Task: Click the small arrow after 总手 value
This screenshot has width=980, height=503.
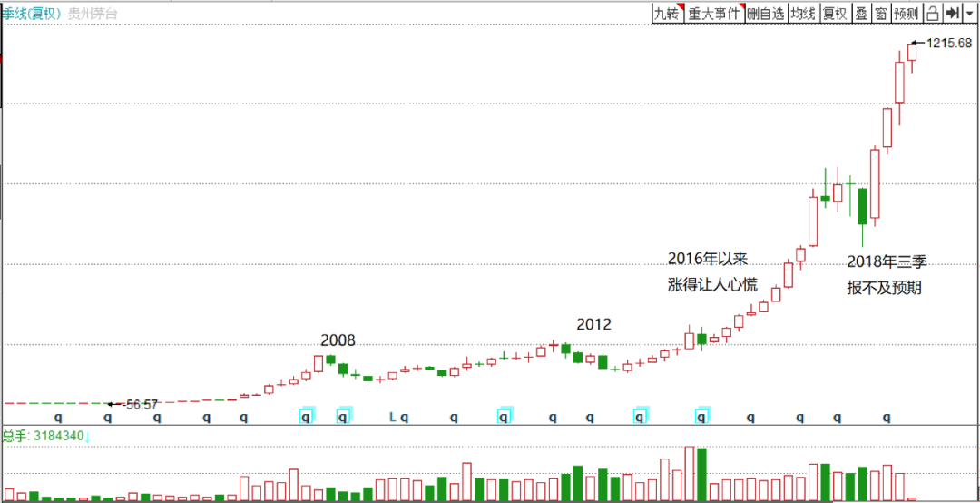Action: point(87,437)
